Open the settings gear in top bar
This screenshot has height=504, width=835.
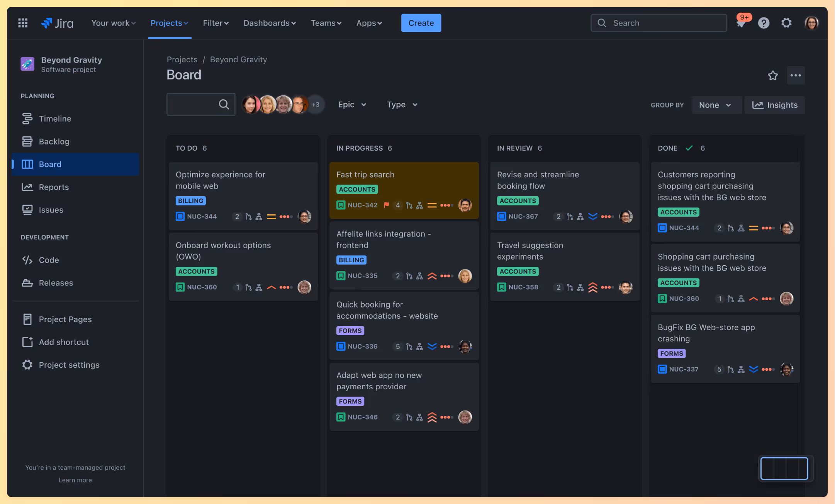[786, 23]
